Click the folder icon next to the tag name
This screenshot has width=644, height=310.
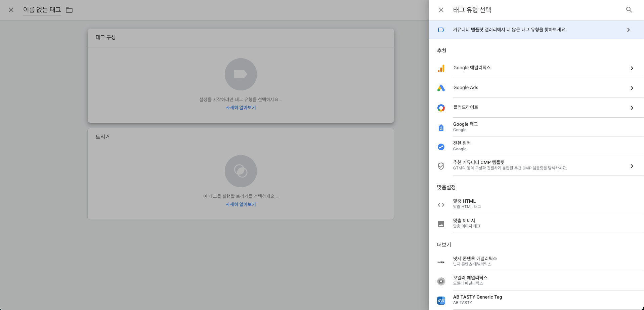click(x=69, y=10)
